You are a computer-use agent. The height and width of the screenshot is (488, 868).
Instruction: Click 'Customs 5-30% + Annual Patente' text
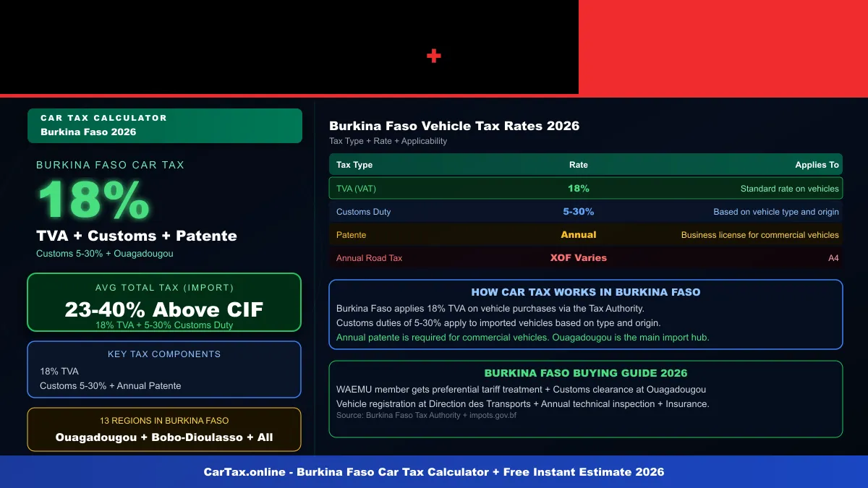[x=111, y=385]
